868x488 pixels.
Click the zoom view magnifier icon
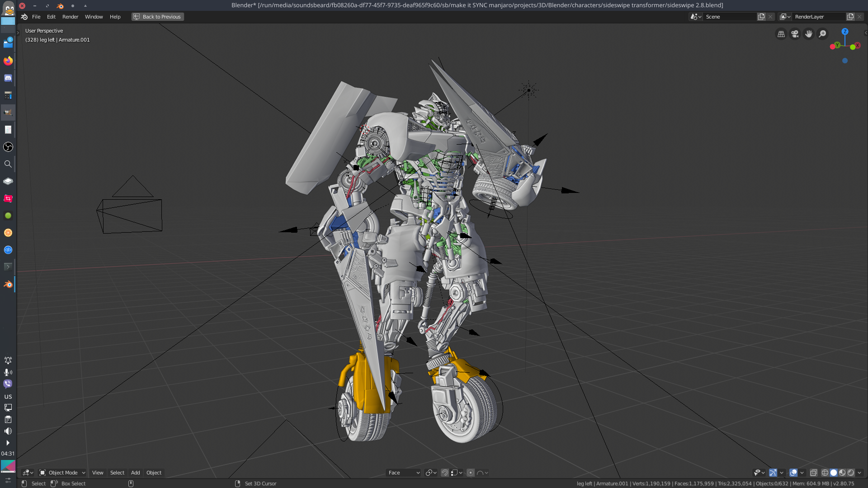[823, 34]
